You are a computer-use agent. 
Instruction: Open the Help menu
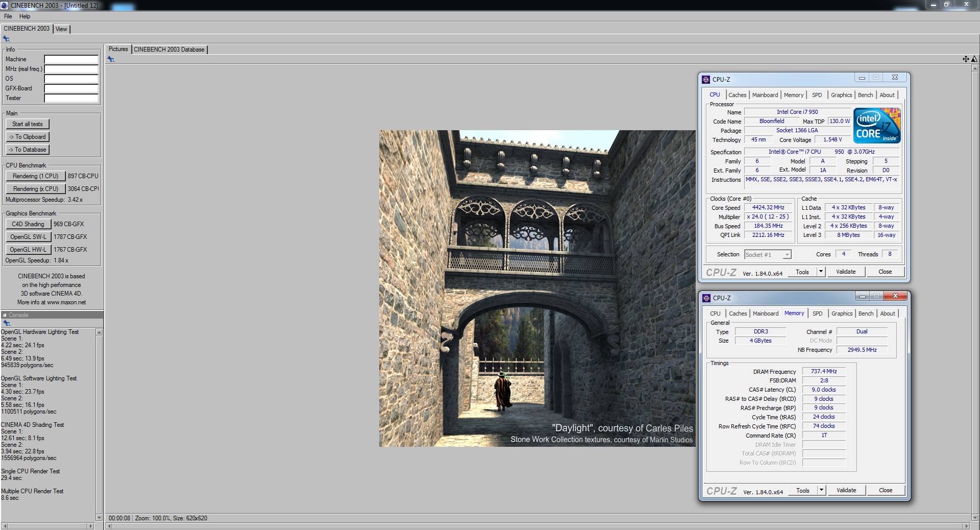pyautogui.click(x=24, y=16)
